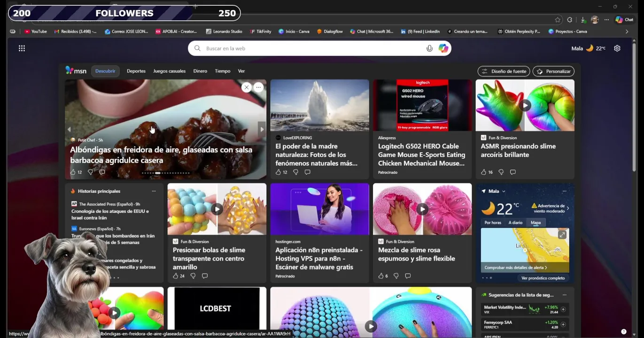This screenshot has width=644, height=338.
Task: Play the ASMR slime arcoíris video
Action: point(525,106)
